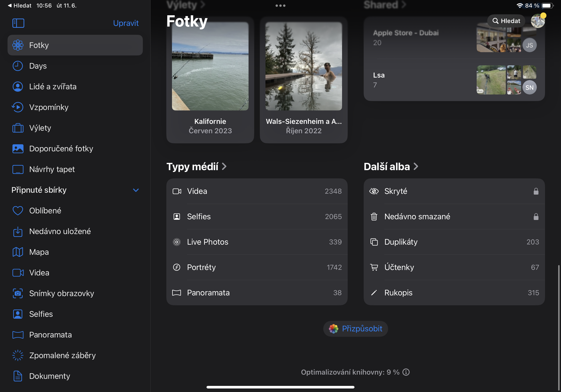Tap the Přizpůsobit button
This screenshot has width=561, height=392.
(355, 329)
